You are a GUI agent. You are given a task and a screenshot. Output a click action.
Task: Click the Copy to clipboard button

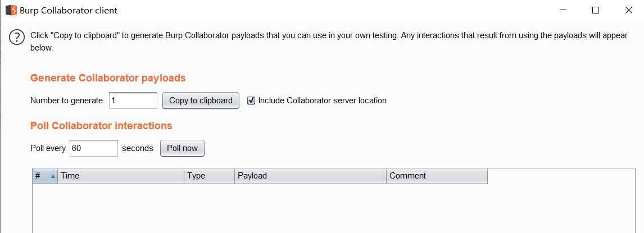pyautogui.click(x=201, y=100)
